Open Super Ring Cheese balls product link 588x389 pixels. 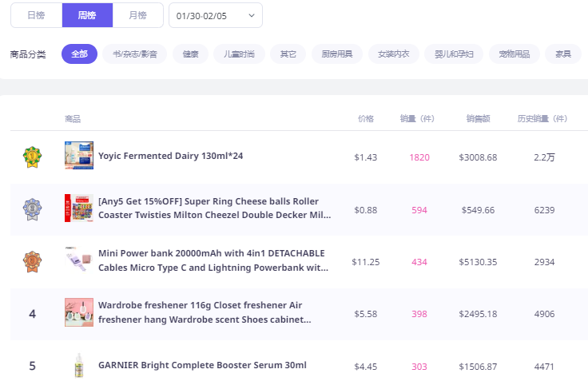pos(214,208)
